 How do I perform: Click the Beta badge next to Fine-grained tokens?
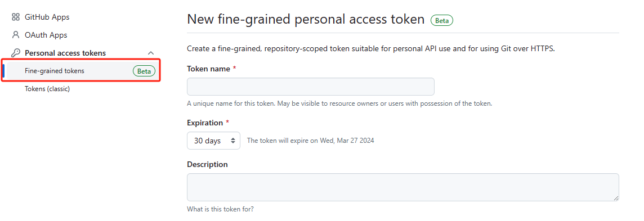[144, 71]
